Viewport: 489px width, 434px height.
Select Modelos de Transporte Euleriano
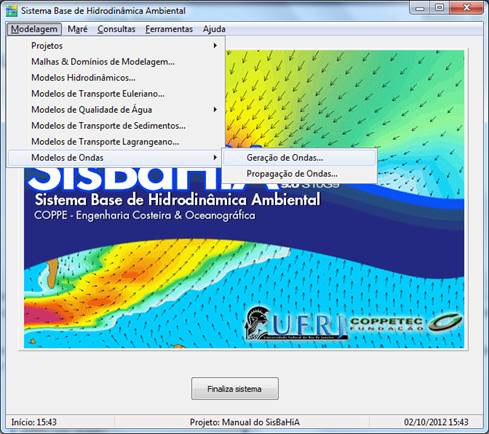(116, 94)
